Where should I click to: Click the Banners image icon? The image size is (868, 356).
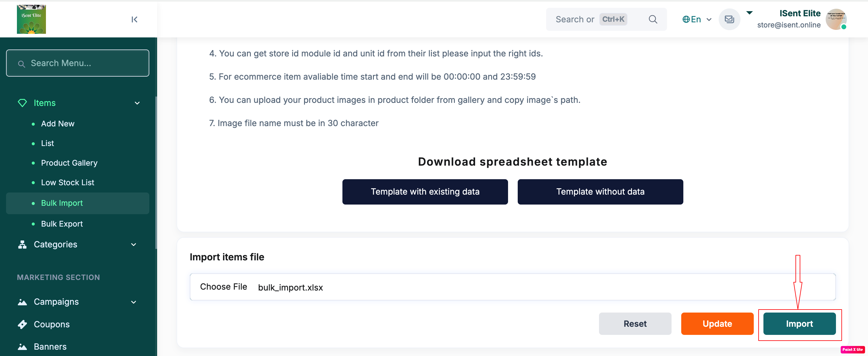click(22, 346)
